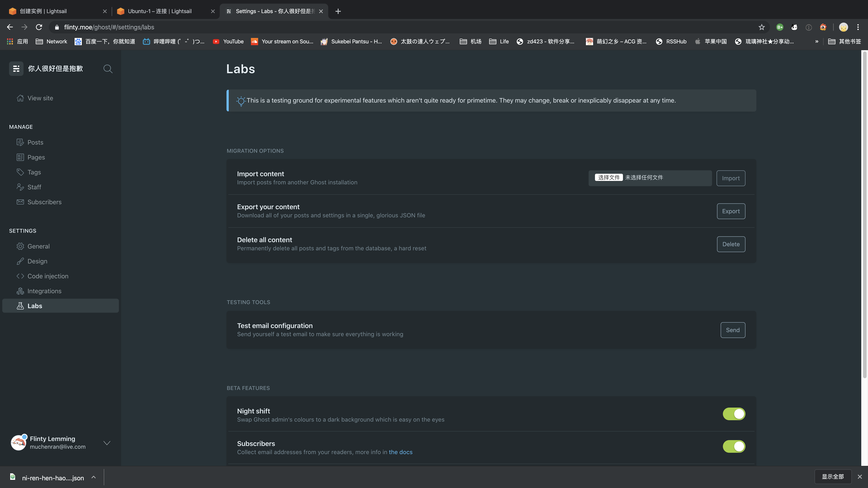The width and height of the screenshot is (868, 488).
Task: Switch to 创建实例 Lightsail tab
Action: coord(43,11)
